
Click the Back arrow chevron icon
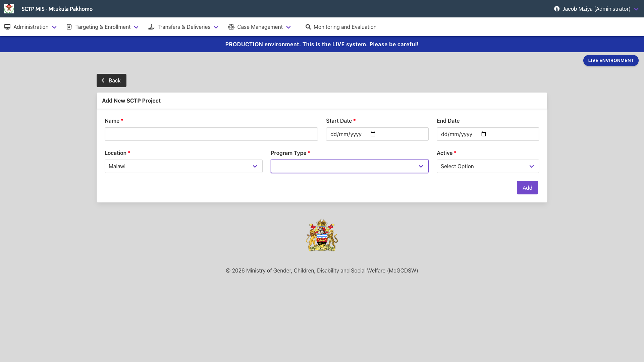pos(103,80)
